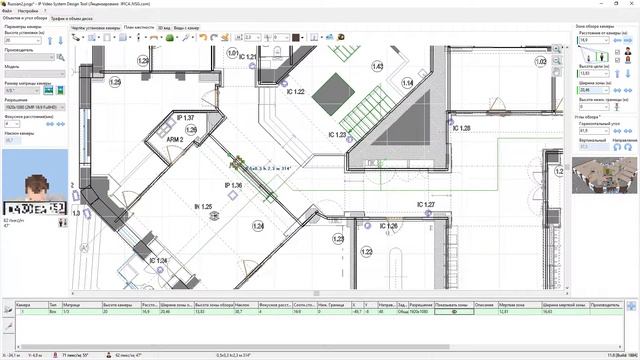Open the distance from camera dropdown
Viewport: 640px width, 360px height.
(606, 40)
